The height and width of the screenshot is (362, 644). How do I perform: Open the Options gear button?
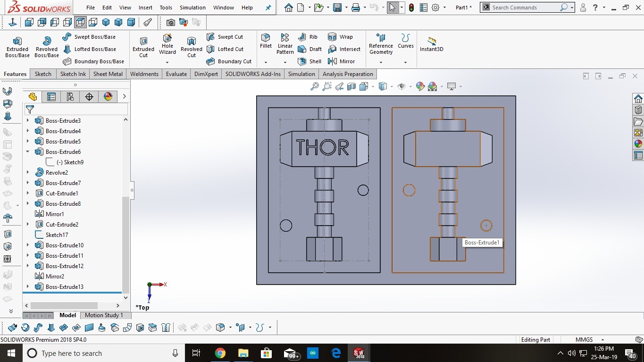point(435,8)
